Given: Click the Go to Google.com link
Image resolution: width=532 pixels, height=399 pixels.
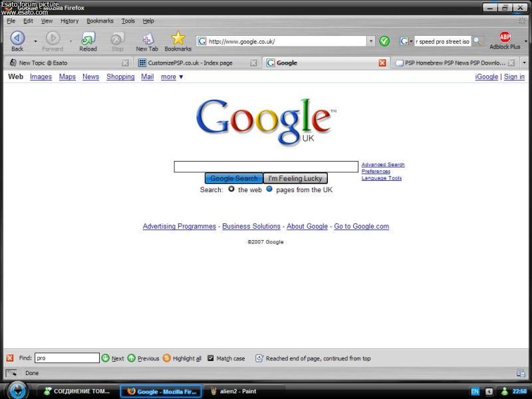Looking at the screenshot, I should coord(361,226).
